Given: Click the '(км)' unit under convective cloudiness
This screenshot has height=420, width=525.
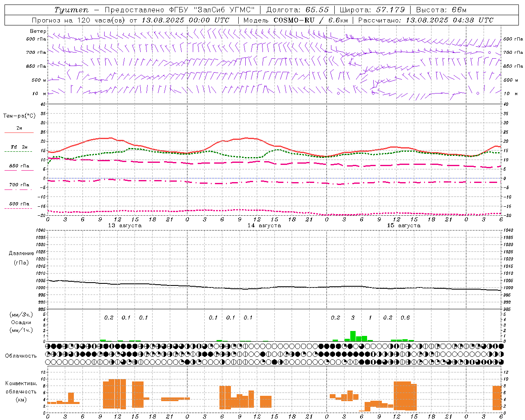Looking at the screenshot, I should click(21, 399).
